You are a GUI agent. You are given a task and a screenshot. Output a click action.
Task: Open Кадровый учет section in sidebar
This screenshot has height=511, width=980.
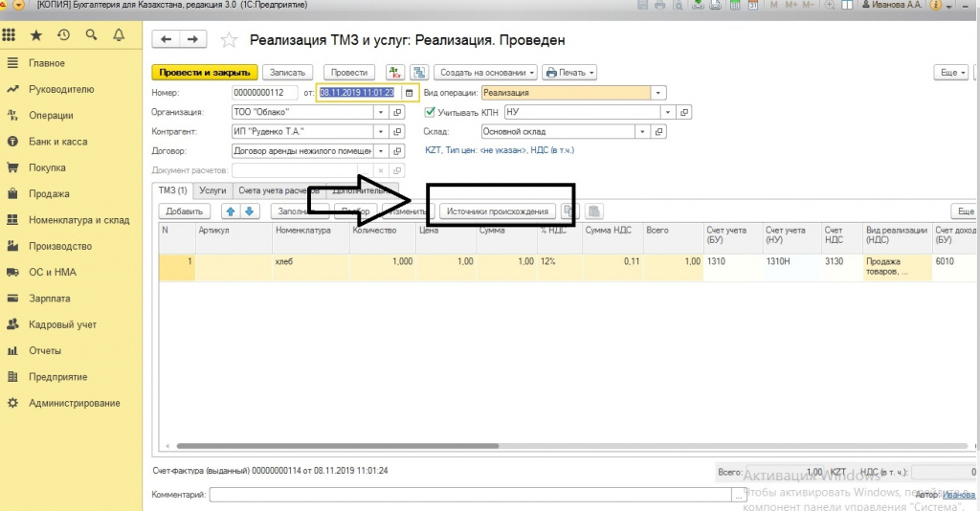click(x=62, y=324)
